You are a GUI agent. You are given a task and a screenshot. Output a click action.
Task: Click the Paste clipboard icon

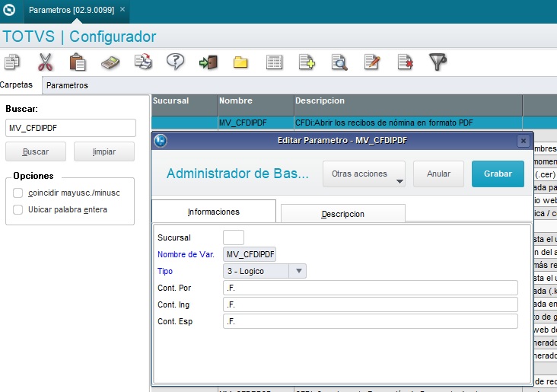(x=78, y=62)
